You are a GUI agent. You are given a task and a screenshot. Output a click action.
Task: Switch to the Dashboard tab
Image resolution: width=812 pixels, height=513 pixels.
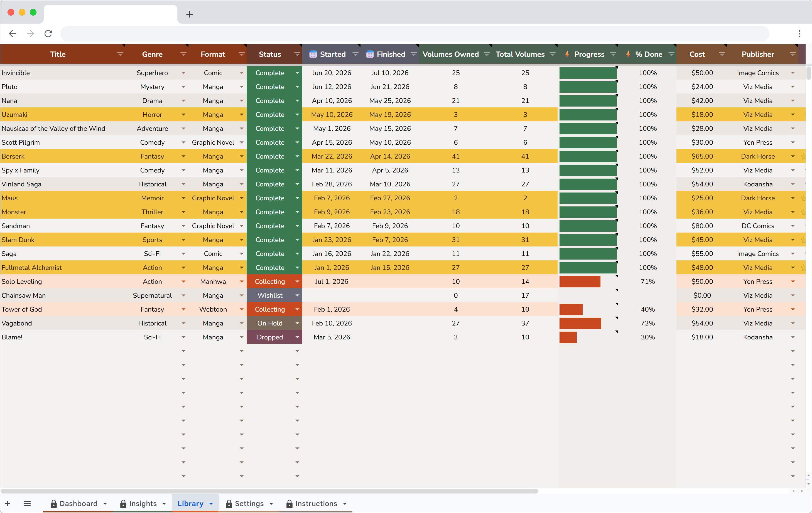[78, 503]
